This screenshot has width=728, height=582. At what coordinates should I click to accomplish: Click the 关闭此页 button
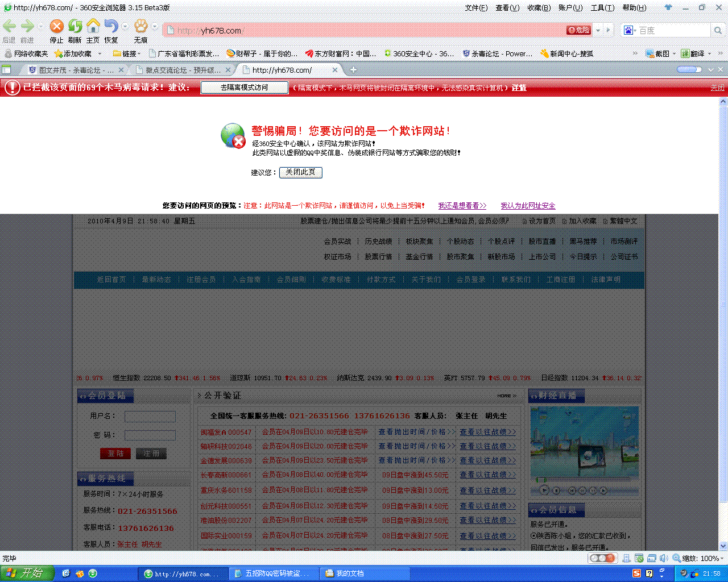coord(300,172)
